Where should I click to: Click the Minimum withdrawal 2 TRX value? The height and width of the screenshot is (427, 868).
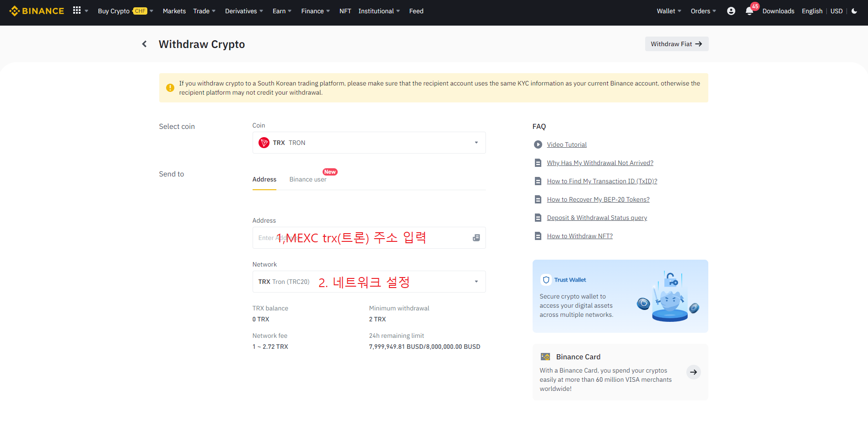point(377,319)
